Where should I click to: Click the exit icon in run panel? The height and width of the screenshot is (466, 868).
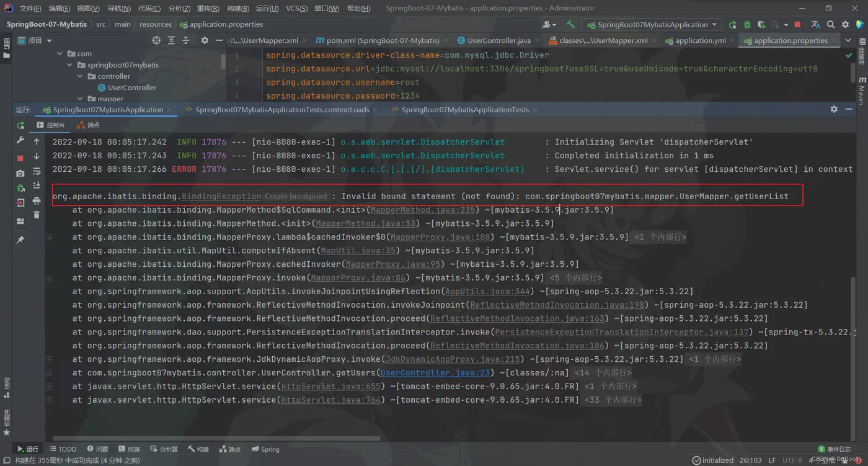pyautogui.click(x=20, y=202)
